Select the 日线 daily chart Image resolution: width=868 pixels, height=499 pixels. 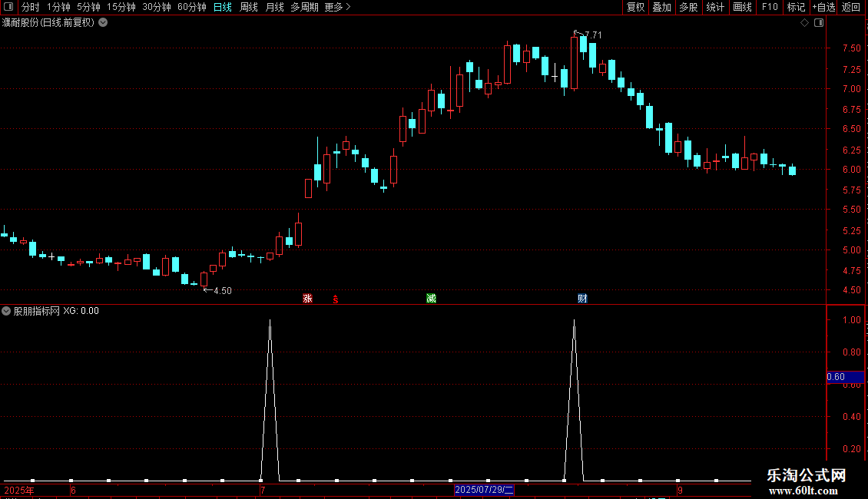(x=223, y=7)
